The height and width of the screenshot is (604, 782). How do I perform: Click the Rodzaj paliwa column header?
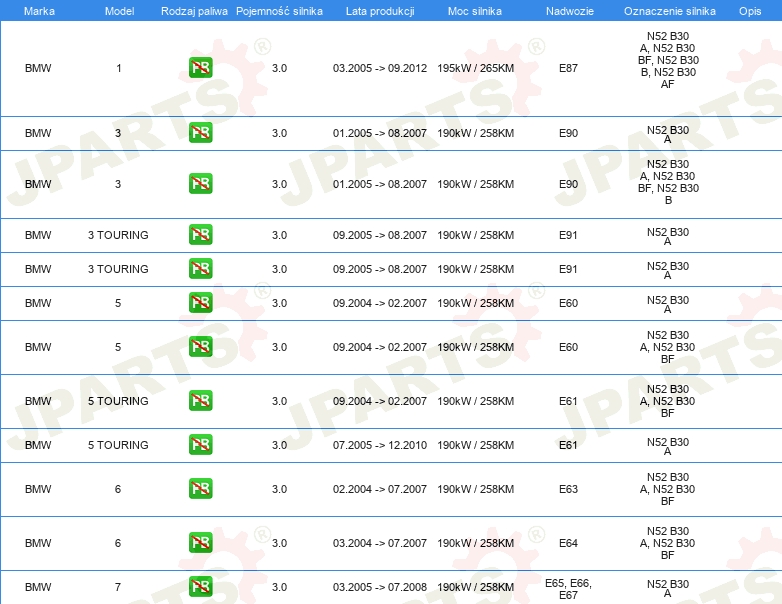tap(194, 11)
